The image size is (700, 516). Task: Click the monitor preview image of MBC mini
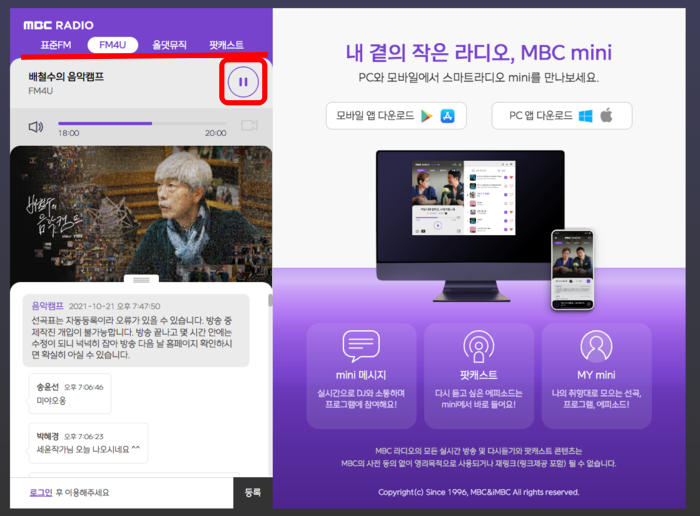tap(470, 226)
